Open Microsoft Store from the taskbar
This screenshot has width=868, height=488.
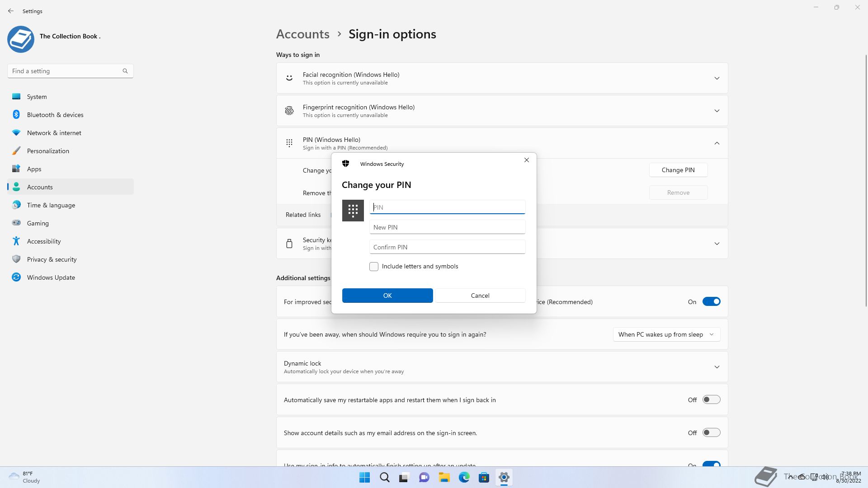click(484, 477)
